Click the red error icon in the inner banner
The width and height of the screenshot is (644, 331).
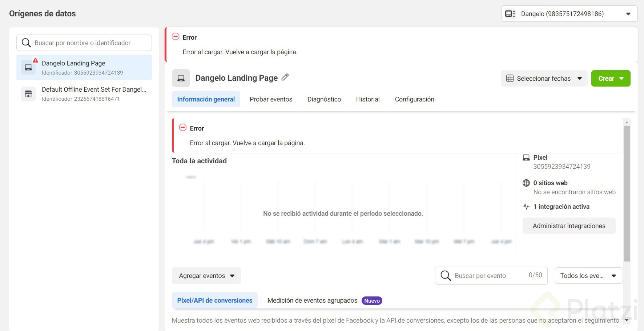[183, 127]
